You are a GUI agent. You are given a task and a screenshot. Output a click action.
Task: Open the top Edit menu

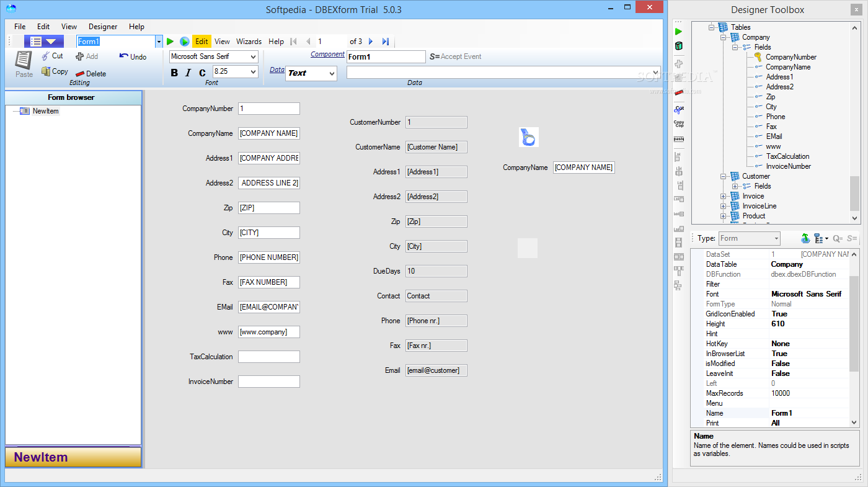[43, 27]
